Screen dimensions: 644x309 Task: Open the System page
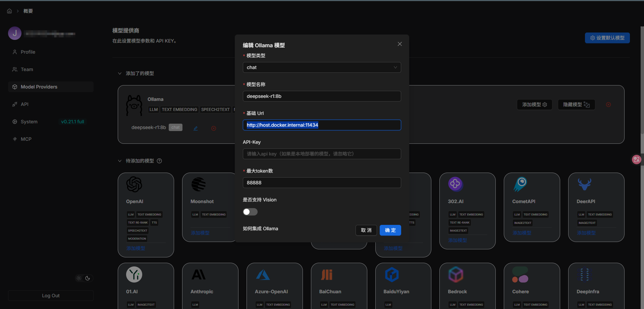(51, 122)
